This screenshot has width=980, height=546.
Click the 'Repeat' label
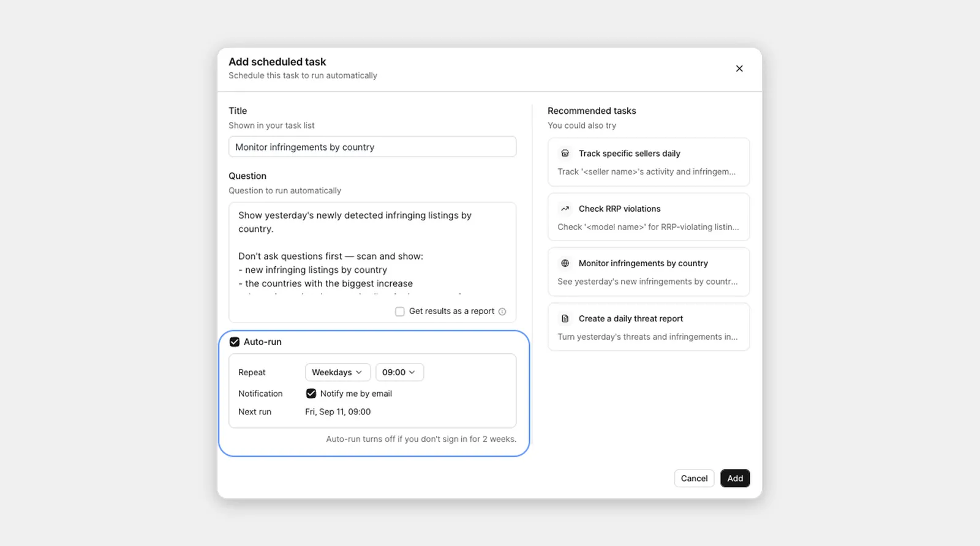click(x=252, y=372)
